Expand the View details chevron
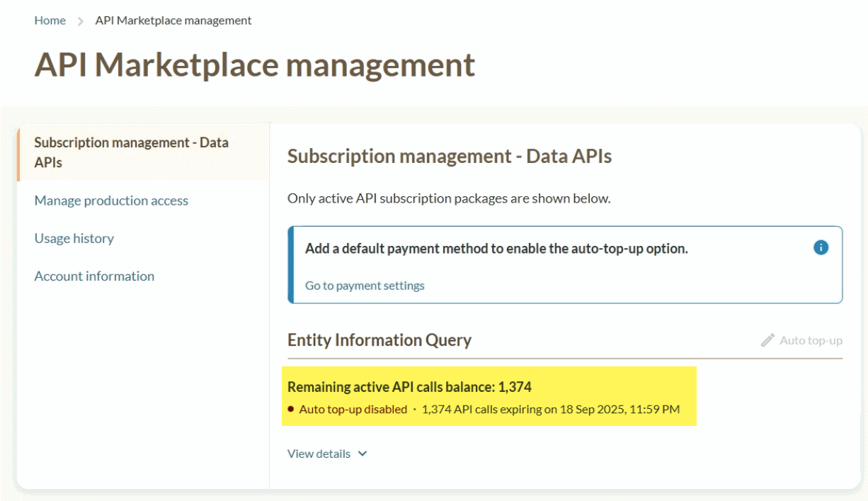 coord(362,454)
